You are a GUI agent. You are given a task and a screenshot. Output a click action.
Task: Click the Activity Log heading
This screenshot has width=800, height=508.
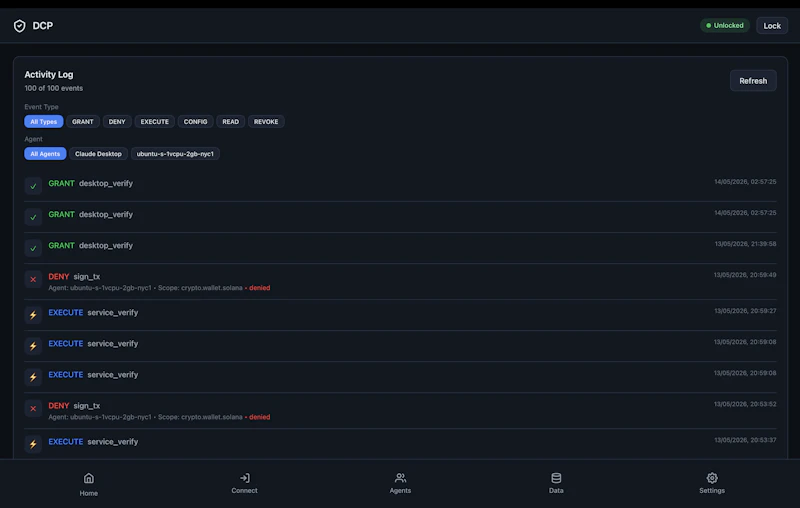pyautogui.click(x=49, y=74)
